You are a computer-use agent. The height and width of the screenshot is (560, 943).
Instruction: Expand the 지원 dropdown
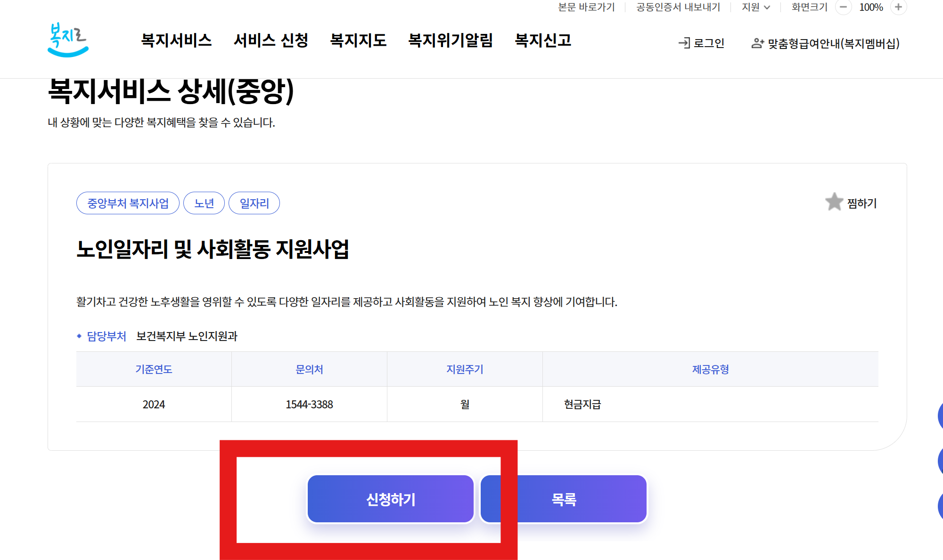(x=755, y=7)
